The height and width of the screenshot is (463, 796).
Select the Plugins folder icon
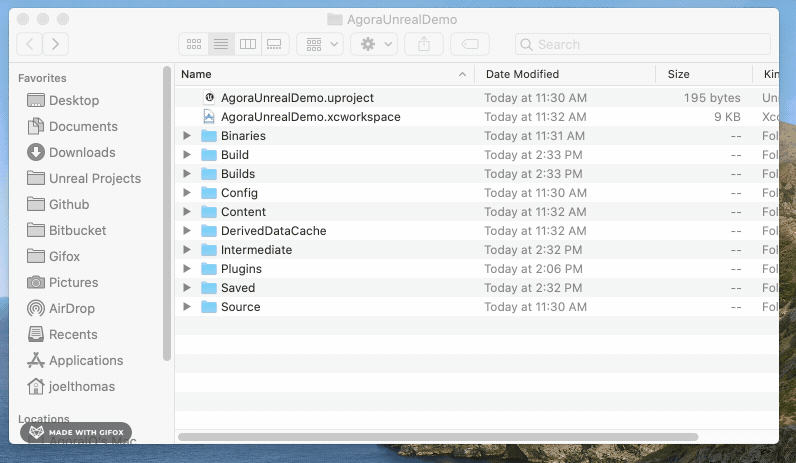coord(209,269)
